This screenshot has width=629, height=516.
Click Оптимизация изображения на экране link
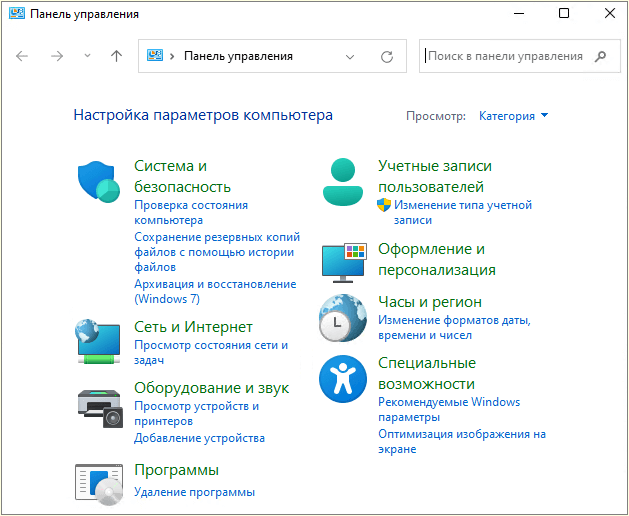click(462, 441)
